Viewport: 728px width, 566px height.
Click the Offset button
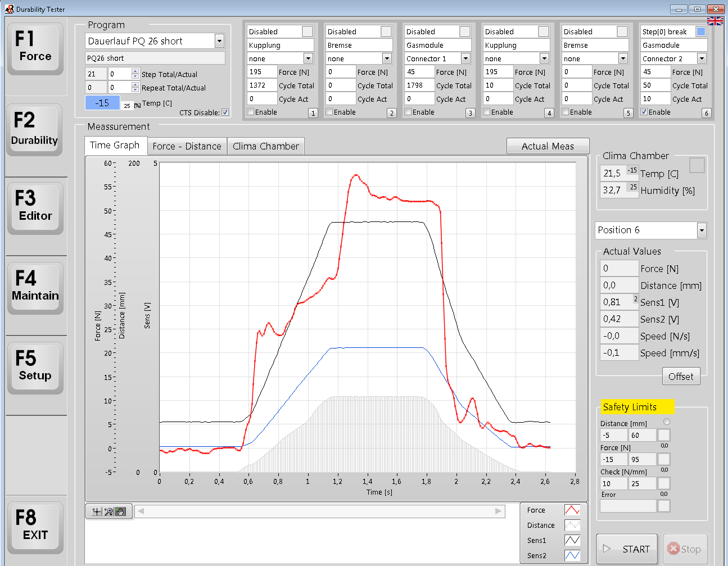click(681, 377)
